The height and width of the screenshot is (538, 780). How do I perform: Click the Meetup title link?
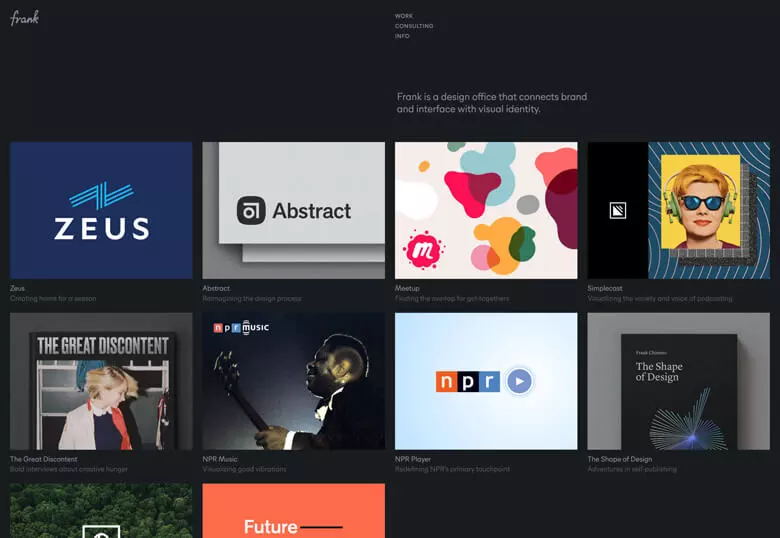pyautogui.click(x=407, y=288)
